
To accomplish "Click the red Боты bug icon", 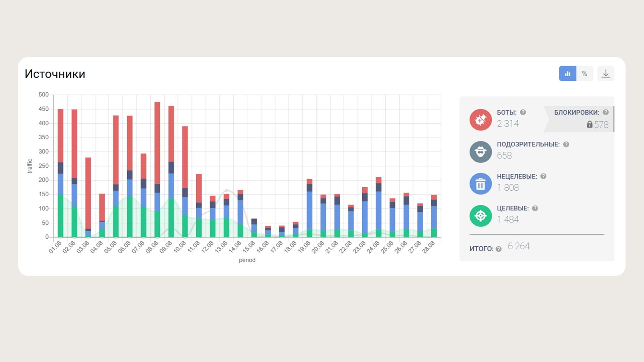I will [x=480, y=120].
